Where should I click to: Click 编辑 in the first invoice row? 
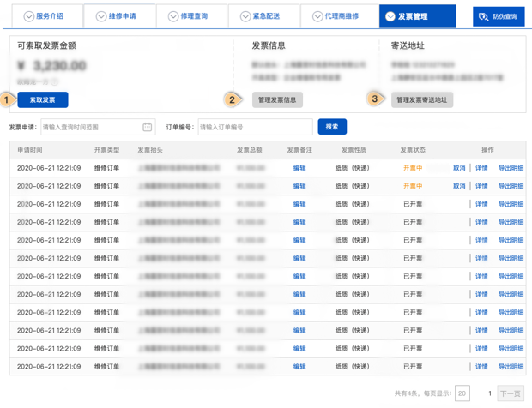[299, 168]
